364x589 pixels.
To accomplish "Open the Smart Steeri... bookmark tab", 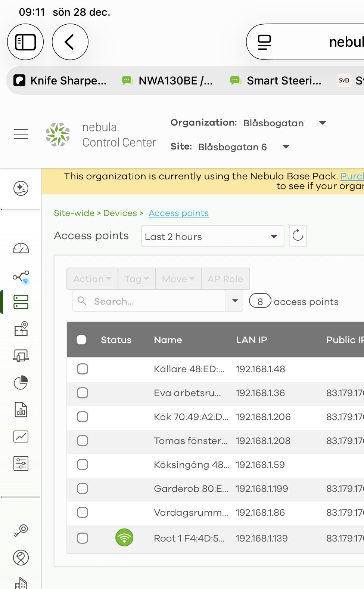I will click(276, 80).
